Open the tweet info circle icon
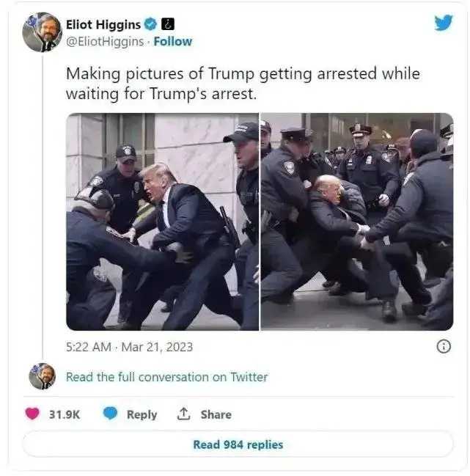The height and width of the screenshot is (476, 470). coord(444,346)
